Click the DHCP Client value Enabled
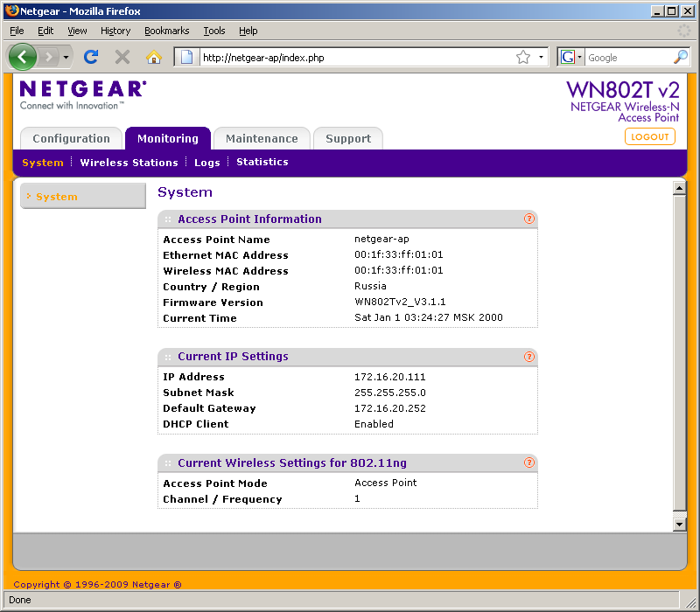Viewport: 700px width, 612px height. [374, 424]
